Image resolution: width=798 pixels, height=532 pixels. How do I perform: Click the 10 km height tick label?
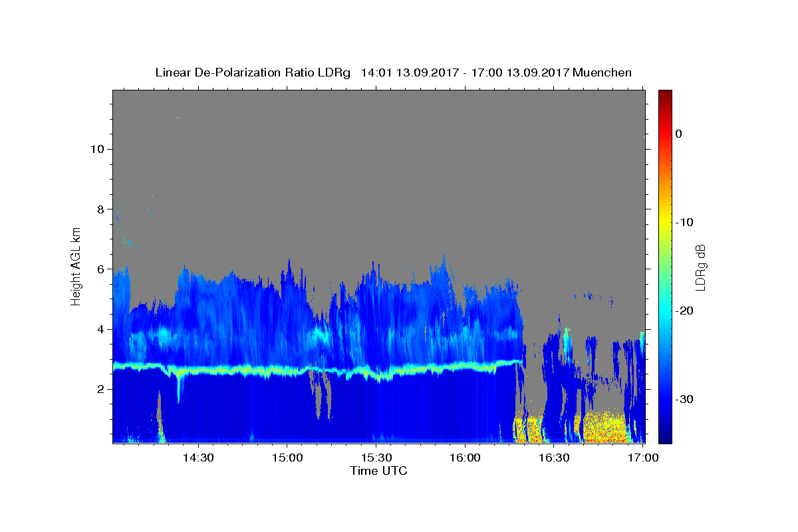[x=96, y=148]
